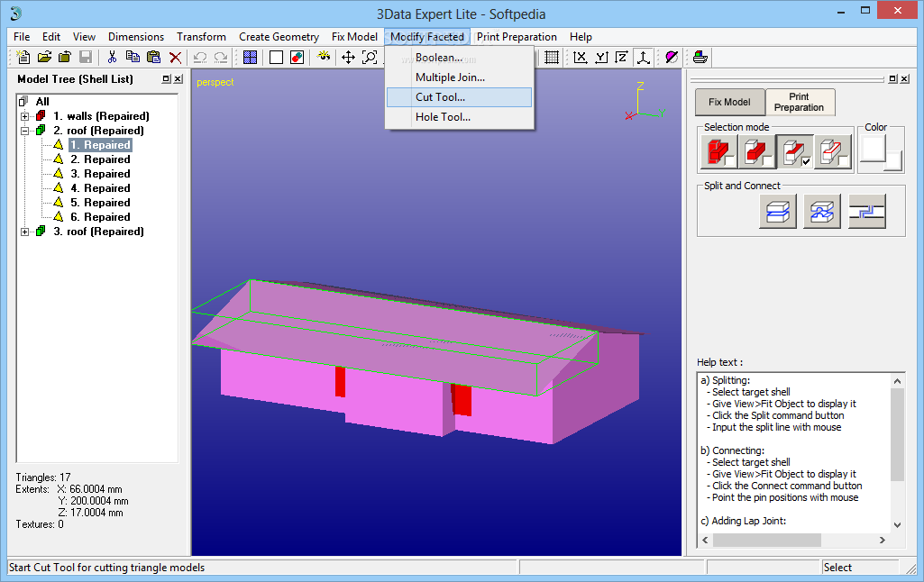Click the Split shell command button
Screen dimensions: 924x582
tap(778, 212)
